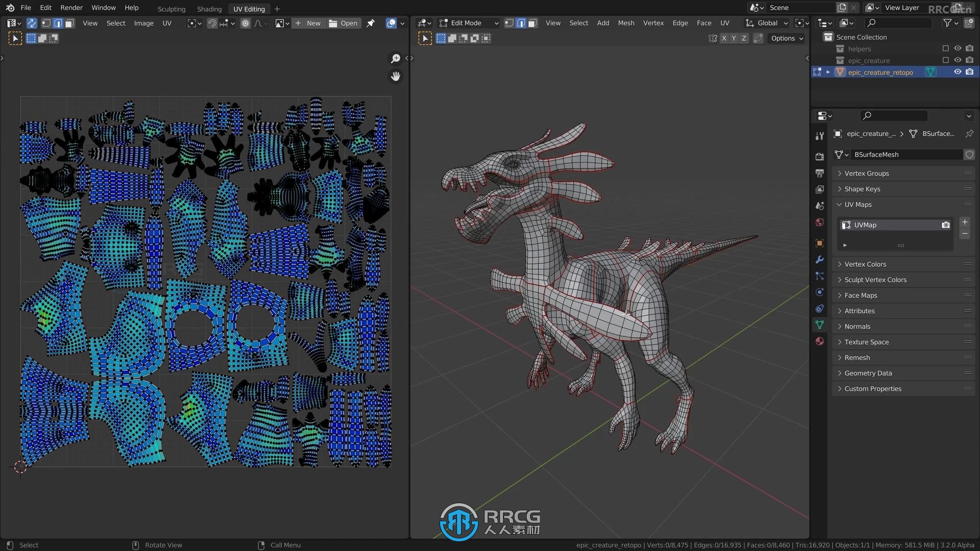Click the UVMap entry in UV Maps list
The height and width of the screenshot is (551, 980).
(x=895, y=224)
